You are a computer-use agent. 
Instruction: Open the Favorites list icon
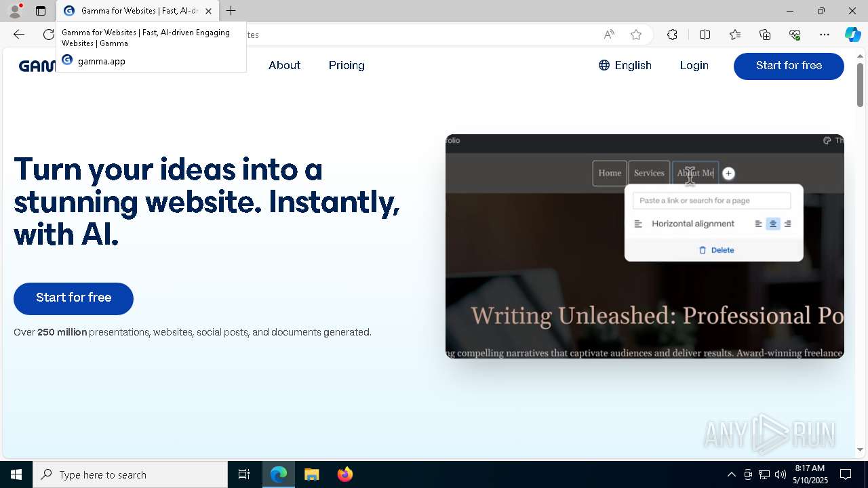[735, 35]
